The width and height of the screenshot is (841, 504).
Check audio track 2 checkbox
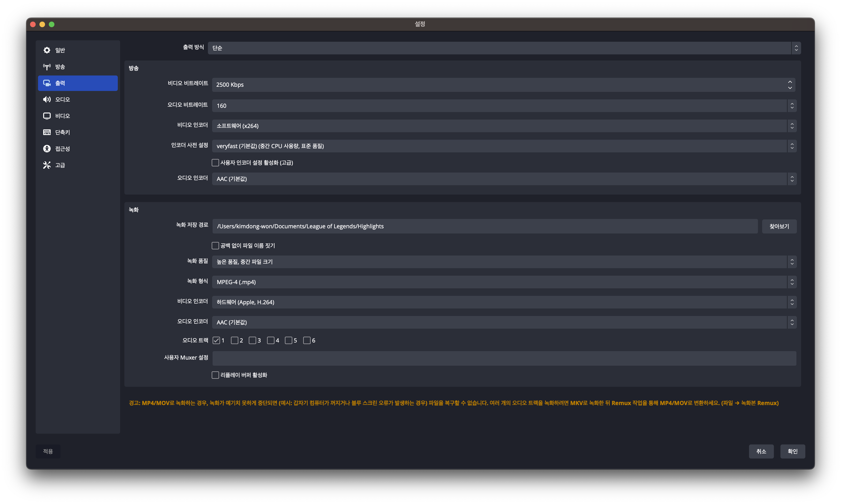point(234,340)
